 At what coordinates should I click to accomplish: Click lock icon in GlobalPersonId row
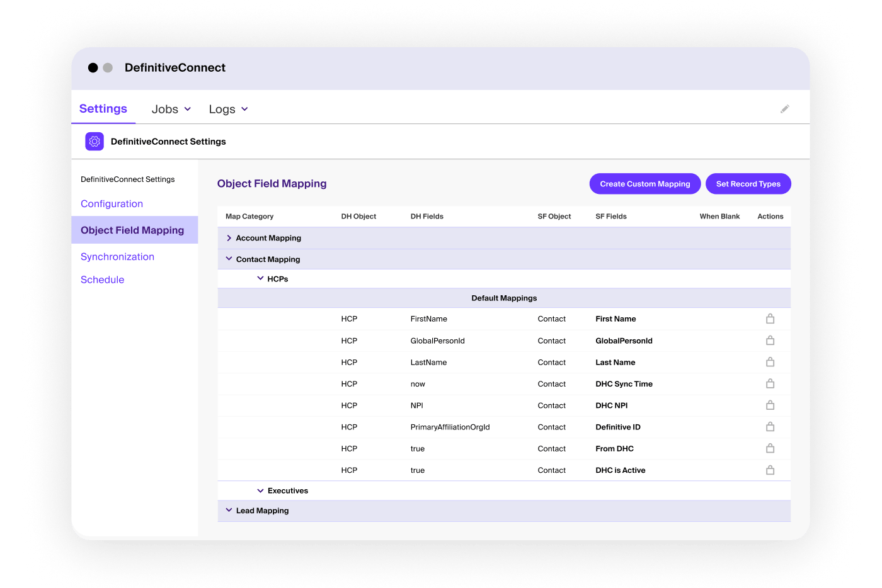[x=770, y=341]
